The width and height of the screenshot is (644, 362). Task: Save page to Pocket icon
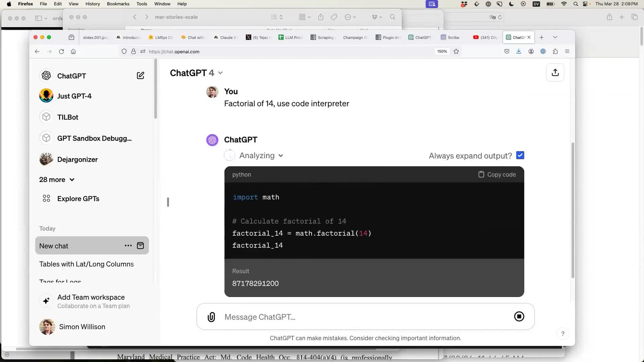(507, 51)
